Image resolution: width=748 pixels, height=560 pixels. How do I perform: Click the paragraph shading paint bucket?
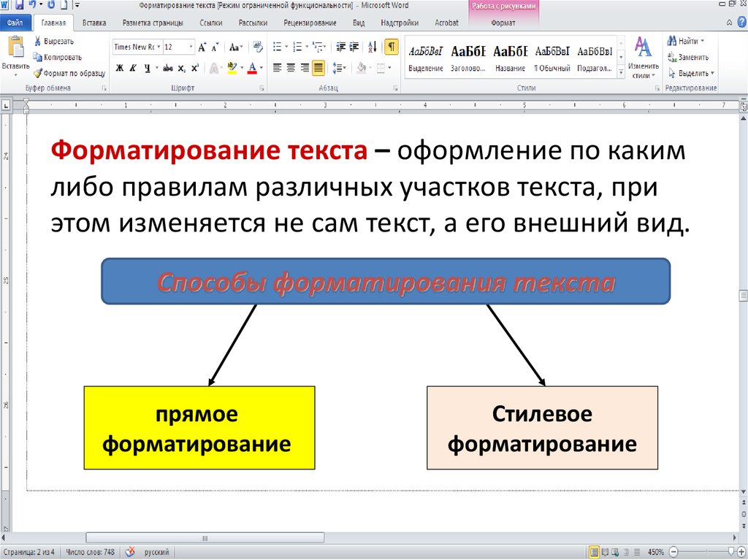point(361,68)
